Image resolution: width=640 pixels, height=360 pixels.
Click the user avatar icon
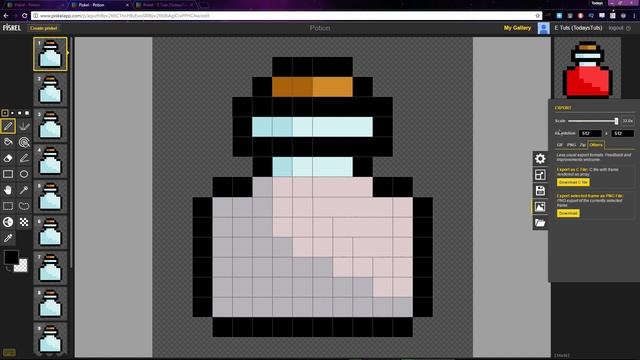pyautogui.click(x=543, y=28)
